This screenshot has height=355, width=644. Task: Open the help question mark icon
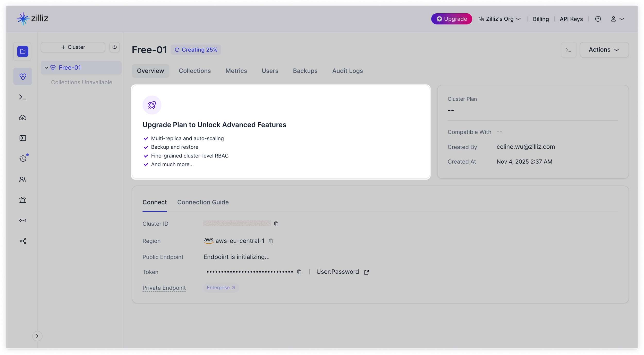(598, 19)
